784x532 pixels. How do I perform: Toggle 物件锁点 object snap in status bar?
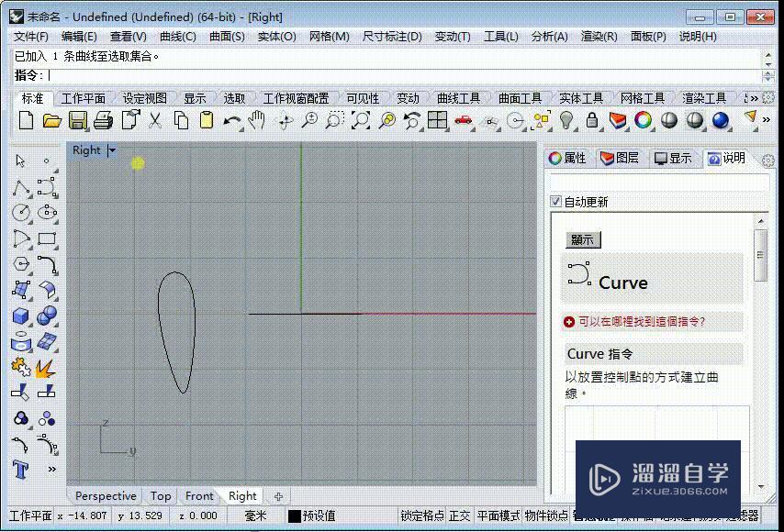pyautogui.click(x=546, y=515)
